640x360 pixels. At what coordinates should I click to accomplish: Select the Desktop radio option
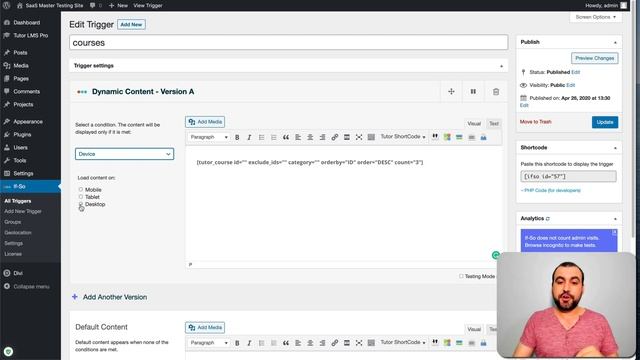pos(81,204)
